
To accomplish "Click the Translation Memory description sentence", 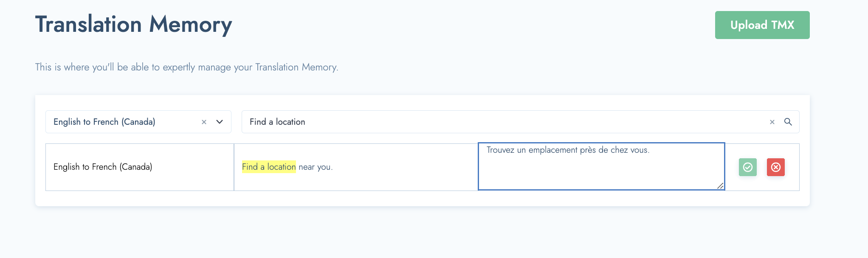I will tap(187, 67).
